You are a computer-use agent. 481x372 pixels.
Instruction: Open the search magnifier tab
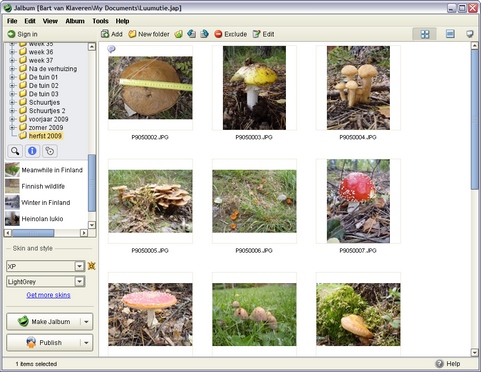(x=15, y=151)
